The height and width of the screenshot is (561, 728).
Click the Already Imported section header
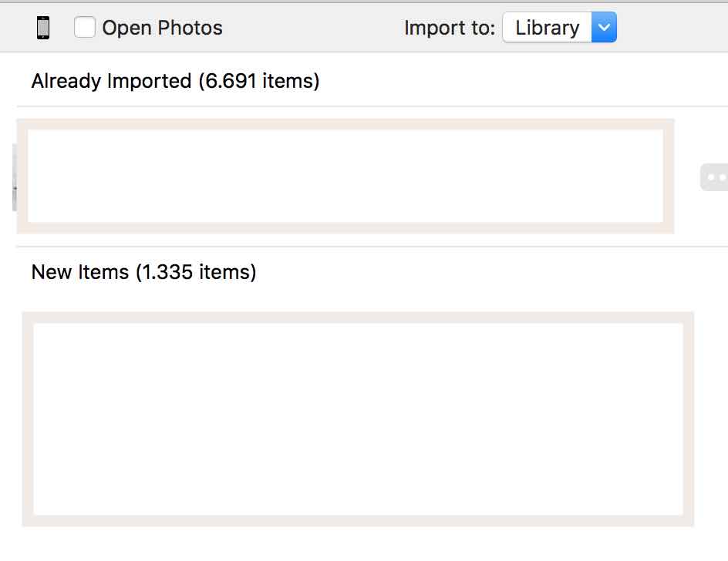coord(111,81)
